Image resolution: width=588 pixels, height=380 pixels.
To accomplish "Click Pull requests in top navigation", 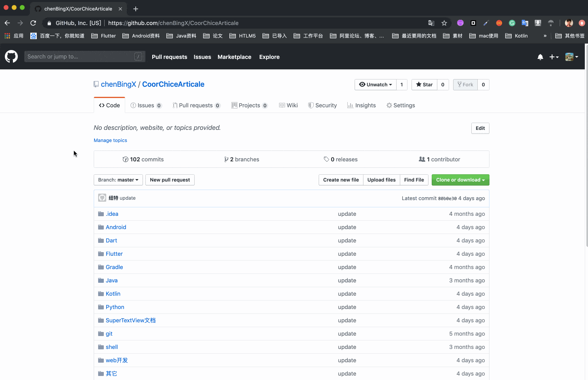I will (x=170, y=57).
